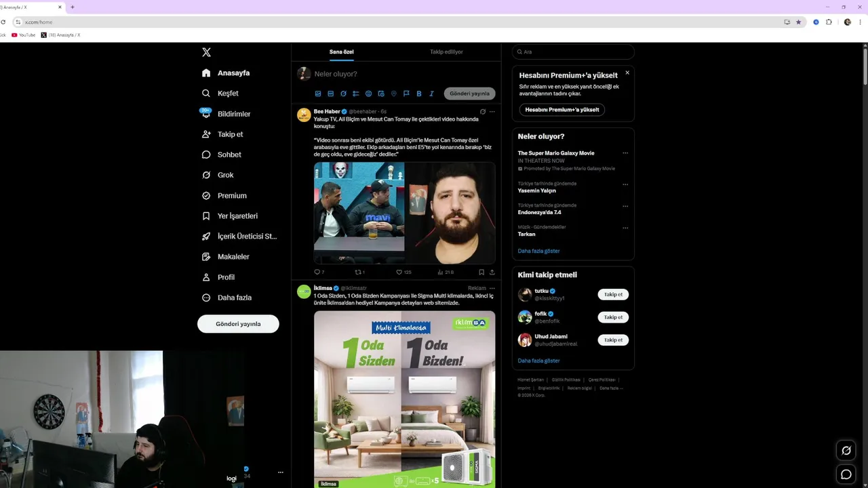Add a poll to the post
The image size is (868, 488).
[x=356, y=94]
